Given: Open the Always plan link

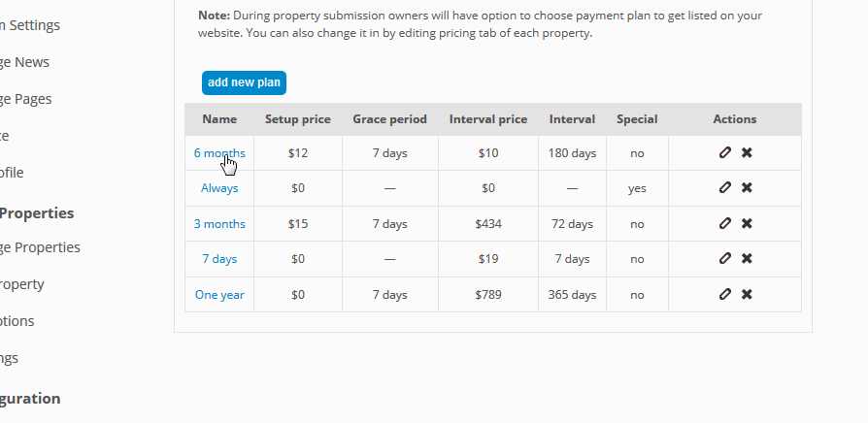Looking at the screenshot, I should coord(219,188).
